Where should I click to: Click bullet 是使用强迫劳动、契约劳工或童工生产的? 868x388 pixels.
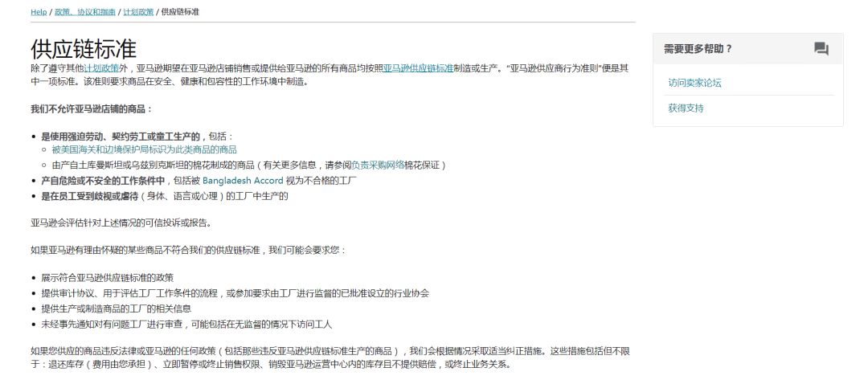[x=120, y=136]
